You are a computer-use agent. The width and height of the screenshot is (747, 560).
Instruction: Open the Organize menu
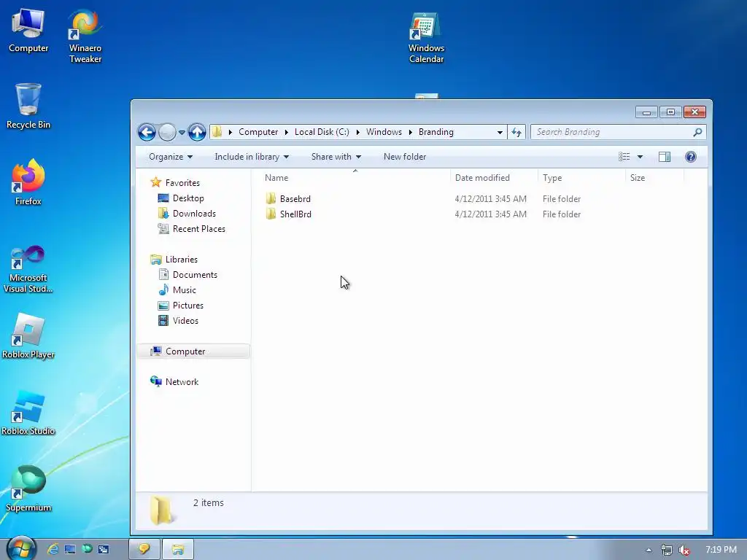[171, 157]
